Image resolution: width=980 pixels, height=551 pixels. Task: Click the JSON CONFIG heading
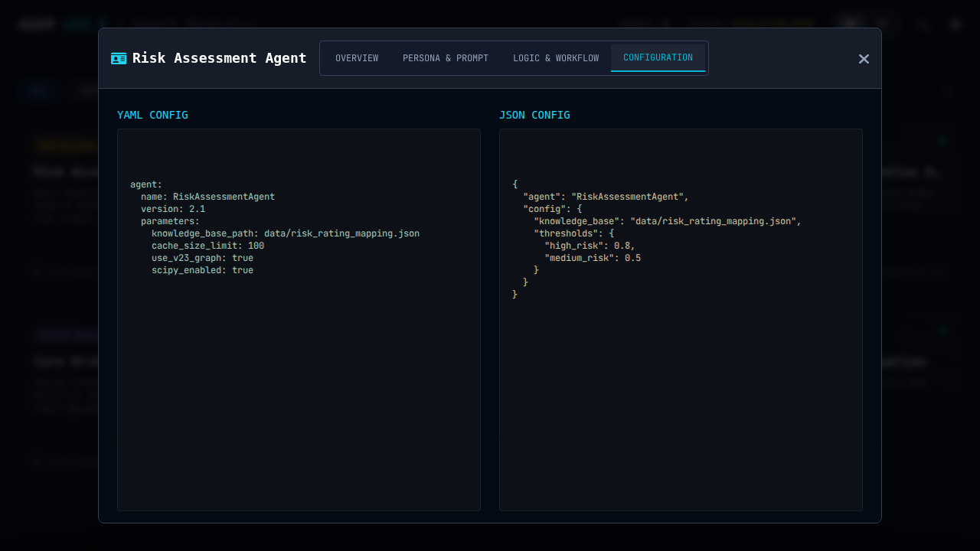pos(534,115)
